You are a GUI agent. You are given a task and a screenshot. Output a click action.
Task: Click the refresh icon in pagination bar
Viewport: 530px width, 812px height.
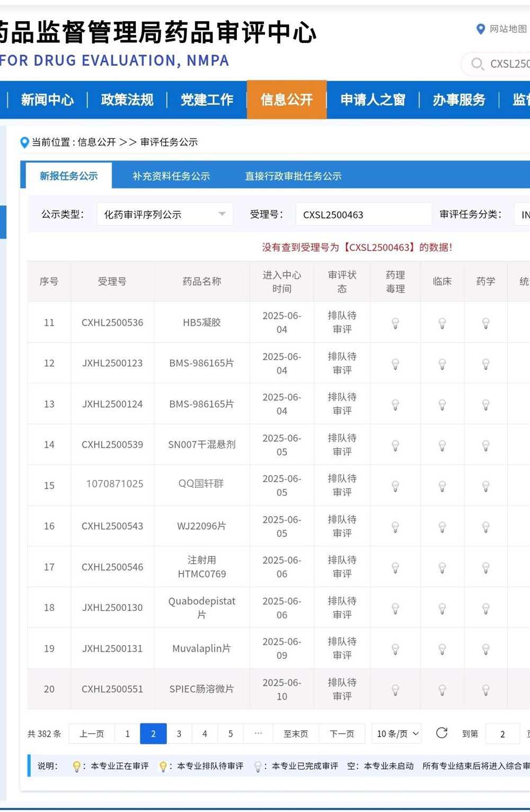coord(441,733)
